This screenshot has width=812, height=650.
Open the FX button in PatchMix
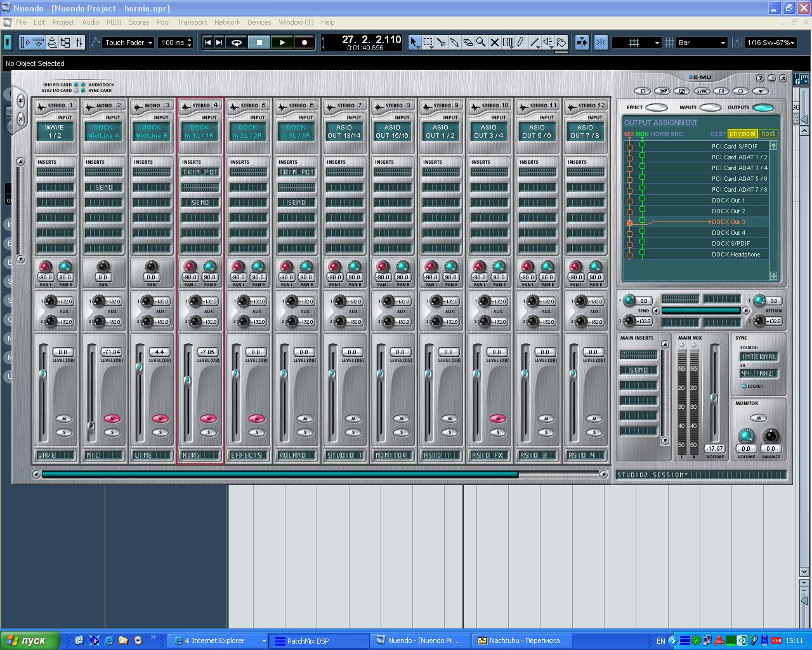[x=721, y=91]
